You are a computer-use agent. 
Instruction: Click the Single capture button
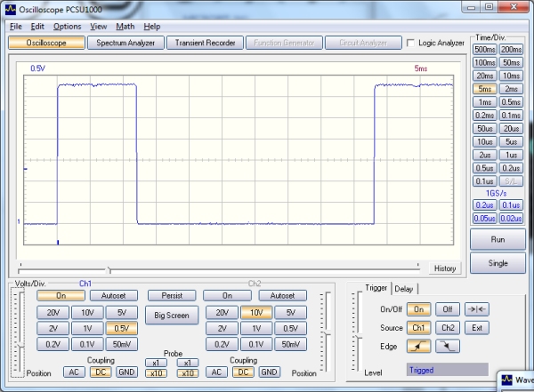pyautogui.click(x=497, y=263)
